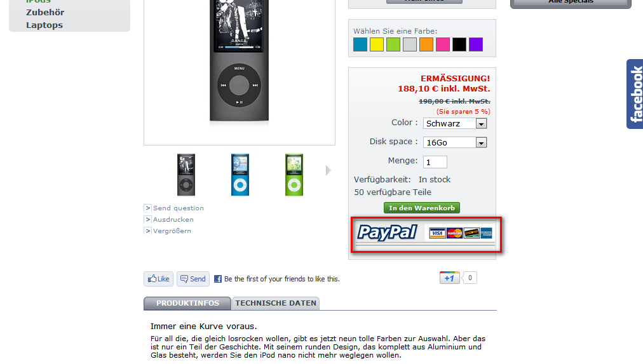Click the PayPal payment logo
Viewport: 643px width, 364px height.
tap(387, 233)
